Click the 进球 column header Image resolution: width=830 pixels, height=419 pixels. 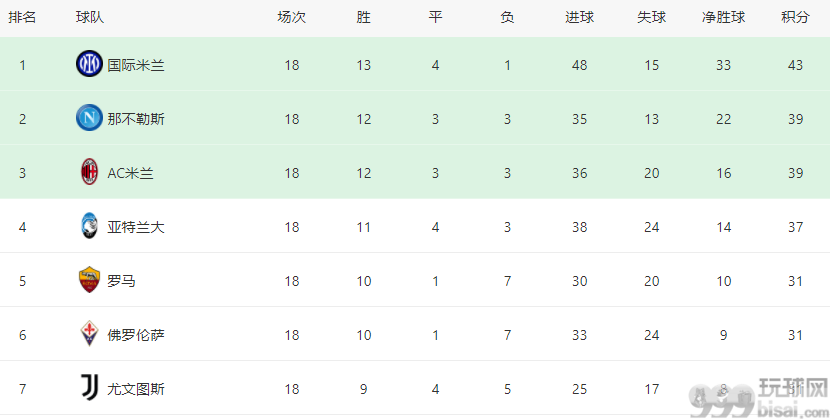click(x=579, y=17)
